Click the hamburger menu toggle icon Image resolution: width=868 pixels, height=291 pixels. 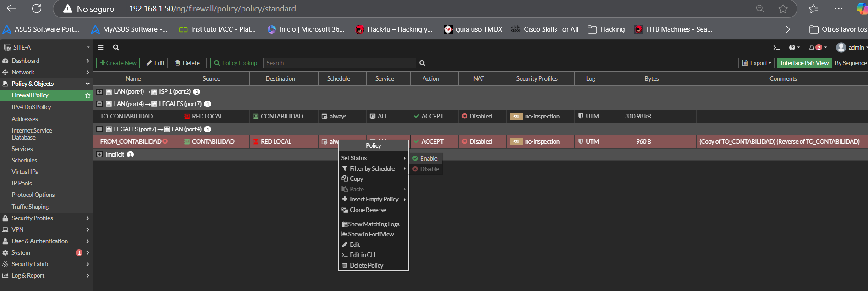101,48
